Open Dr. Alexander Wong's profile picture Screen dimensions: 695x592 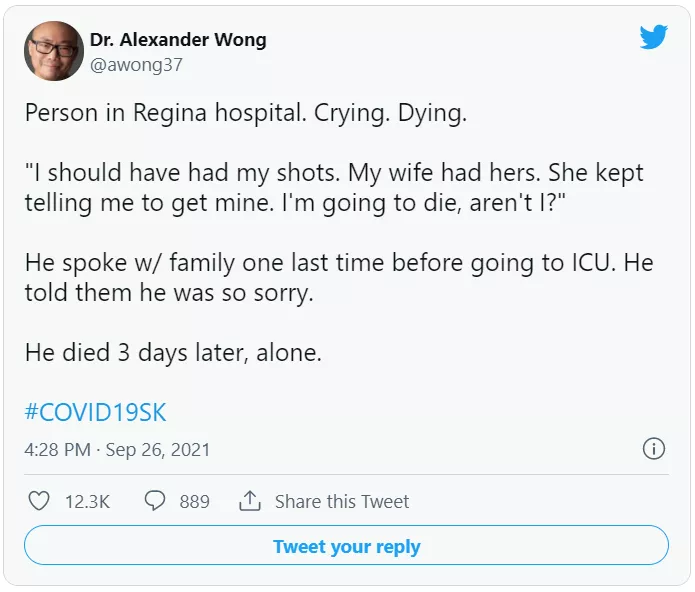coord(53,51)
